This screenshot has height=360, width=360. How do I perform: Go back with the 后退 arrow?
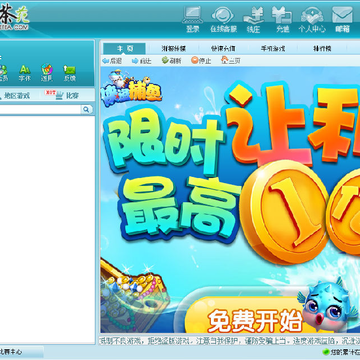[112, 61]
